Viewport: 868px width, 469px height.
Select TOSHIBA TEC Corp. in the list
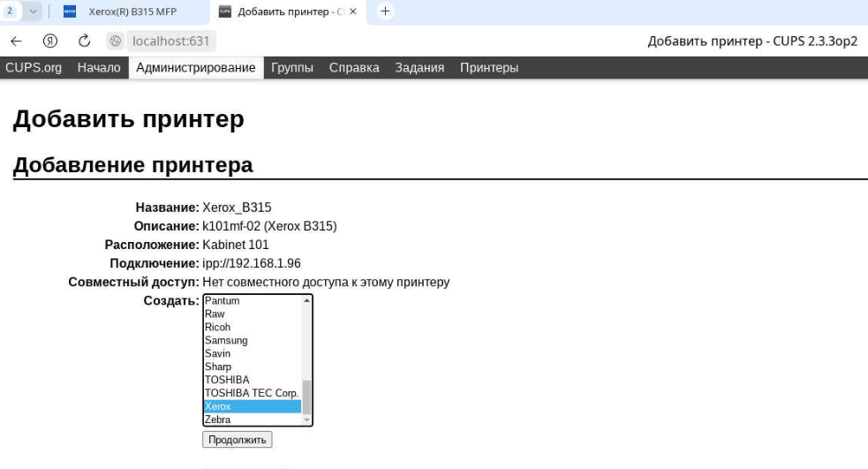[x=253, y=393]
